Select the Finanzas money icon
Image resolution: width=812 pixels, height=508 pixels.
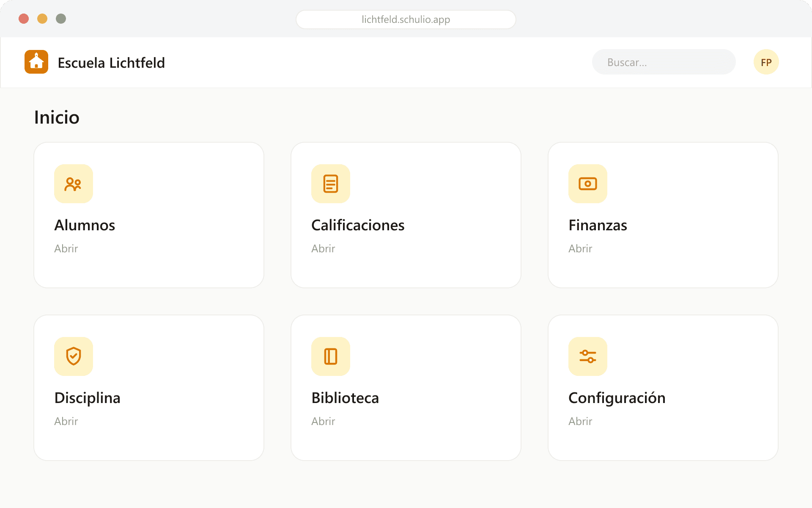[x=588, y=184]
